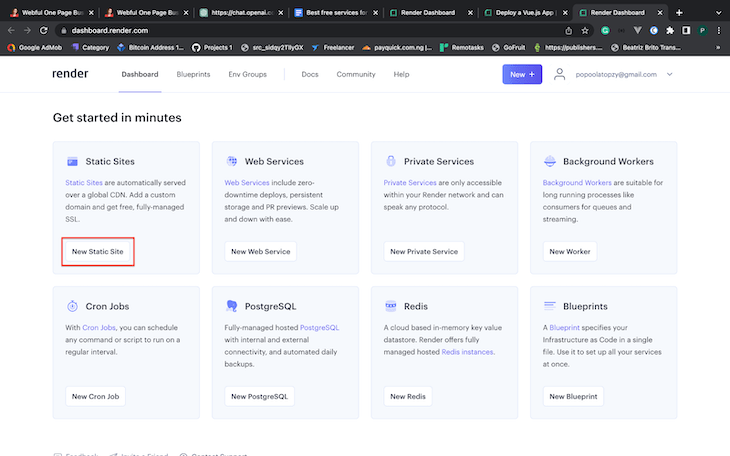The image size is (730, 456).
Task: Click the Background Workers icon
Action: (550, 161)
